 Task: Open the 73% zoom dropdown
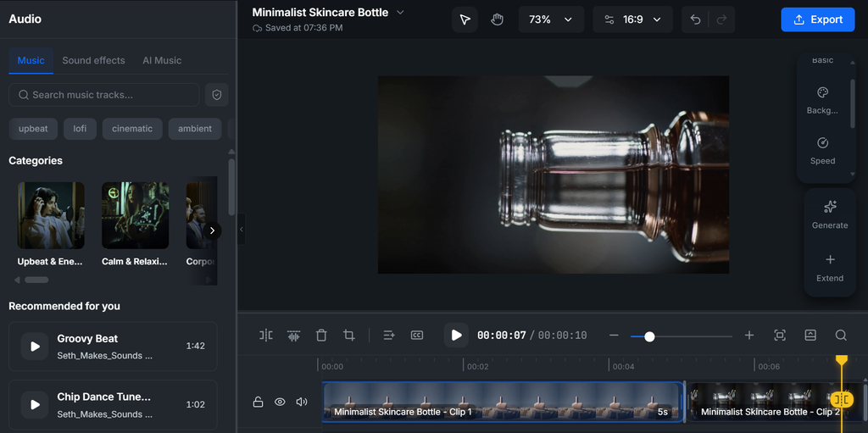tap(551, 19)
